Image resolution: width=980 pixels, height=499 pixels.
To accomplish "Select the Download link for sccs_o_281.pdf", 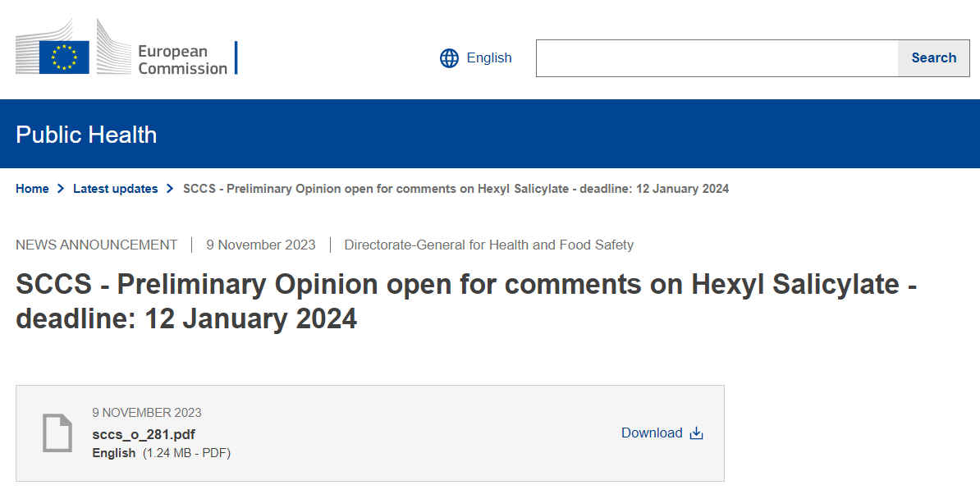I will pyautogui.click(x=652, y=433).
